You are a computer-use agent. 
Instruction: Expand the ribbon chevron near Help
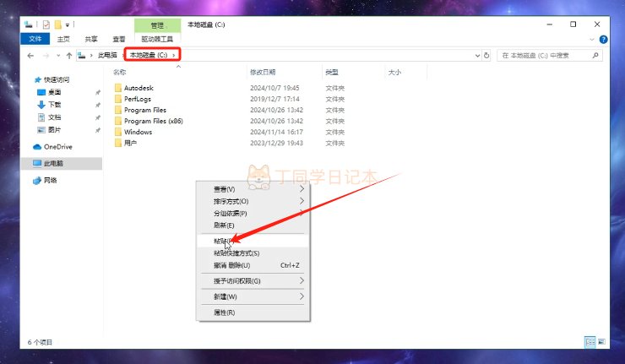coord(591,39)
